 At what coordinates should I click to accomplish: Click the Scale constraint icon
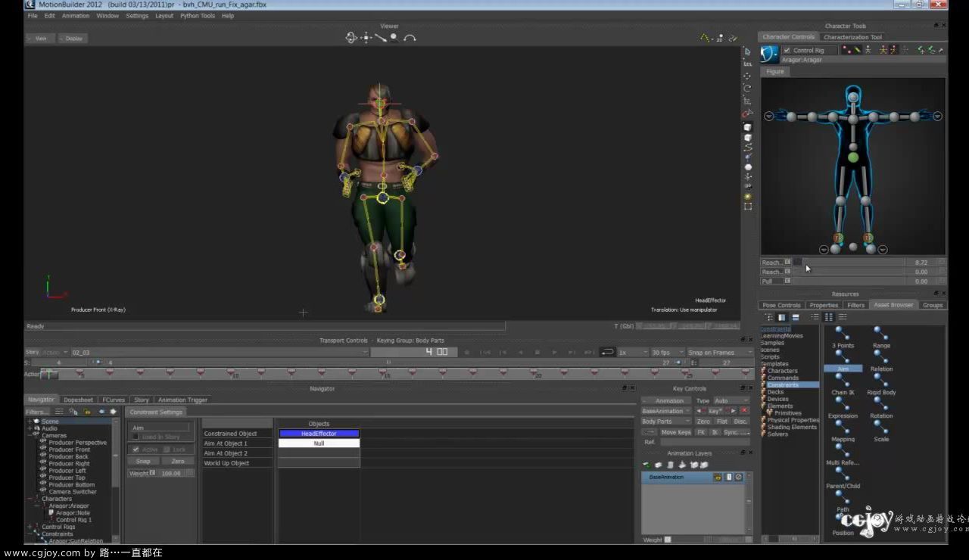881,428
